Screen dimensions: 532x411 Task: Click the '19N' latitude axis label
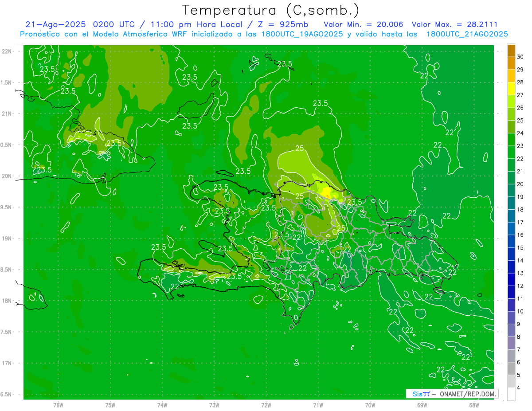coord(6,238)
